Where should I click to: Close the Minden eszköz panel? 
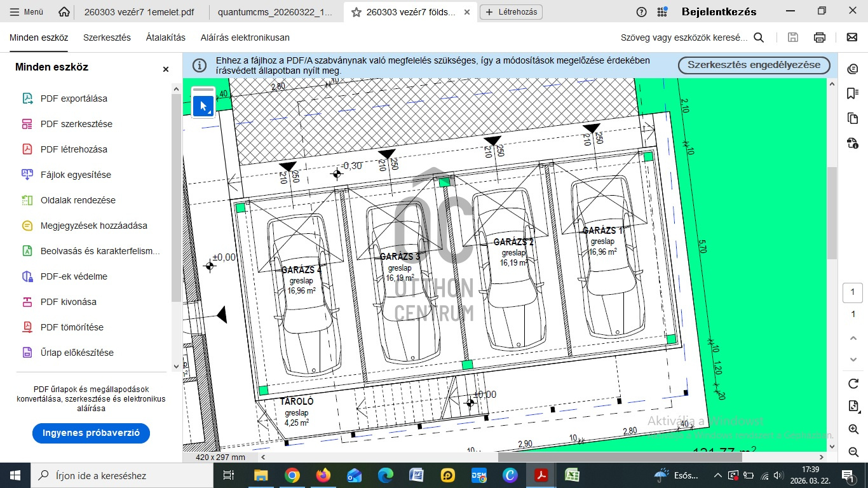[x=166, y=69]
